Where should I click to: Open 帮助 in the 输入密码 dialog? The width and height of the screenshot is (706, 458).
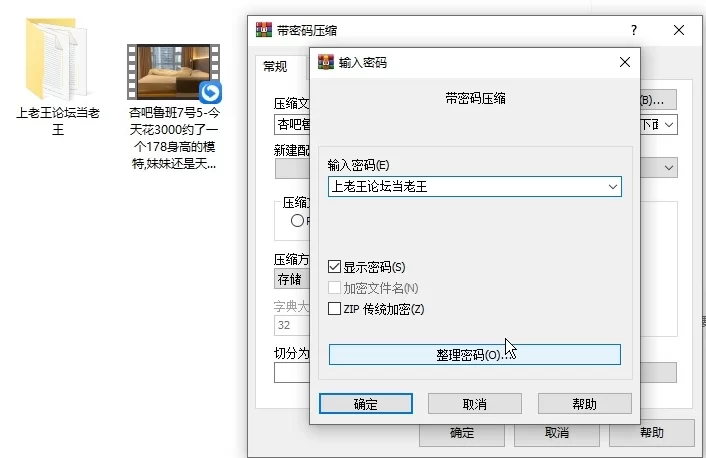[584, 404]
